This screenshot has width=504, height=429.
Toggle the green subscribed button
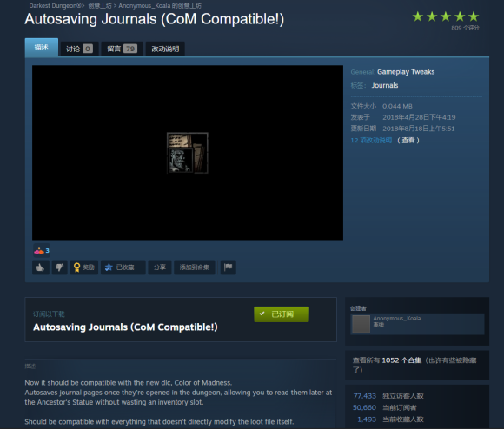[x=282, y=314]
